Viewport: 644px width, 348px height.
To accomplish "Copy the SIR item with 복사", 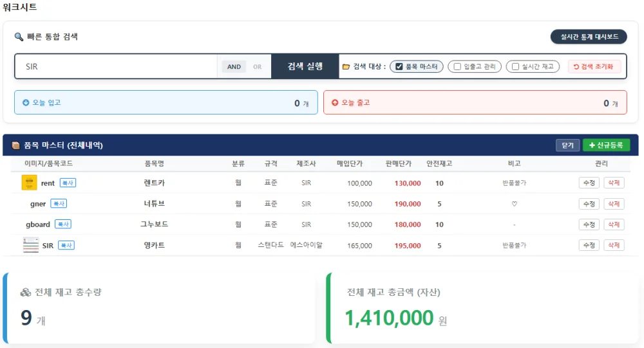I will [66, 246].
